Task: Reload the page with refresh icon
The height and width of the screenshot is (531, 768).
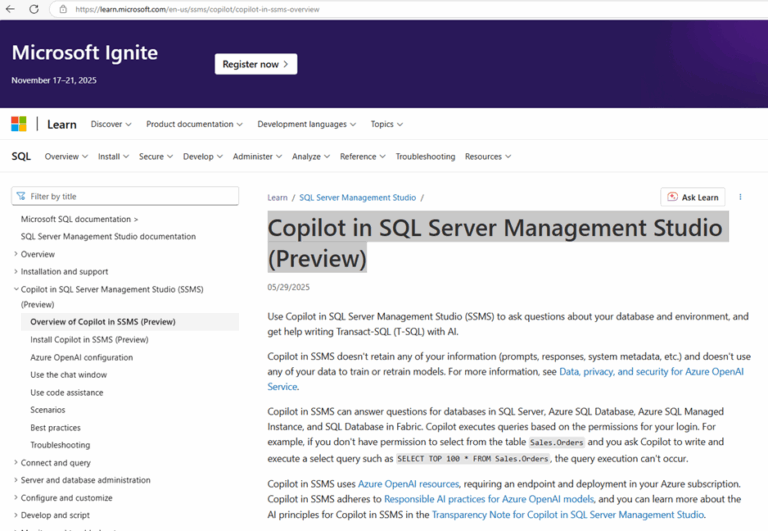Action: click(x=34, y=9)
